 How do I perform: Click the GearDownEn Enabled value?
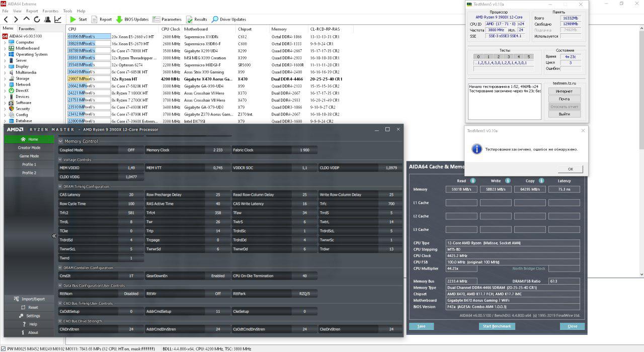point(217,276)
